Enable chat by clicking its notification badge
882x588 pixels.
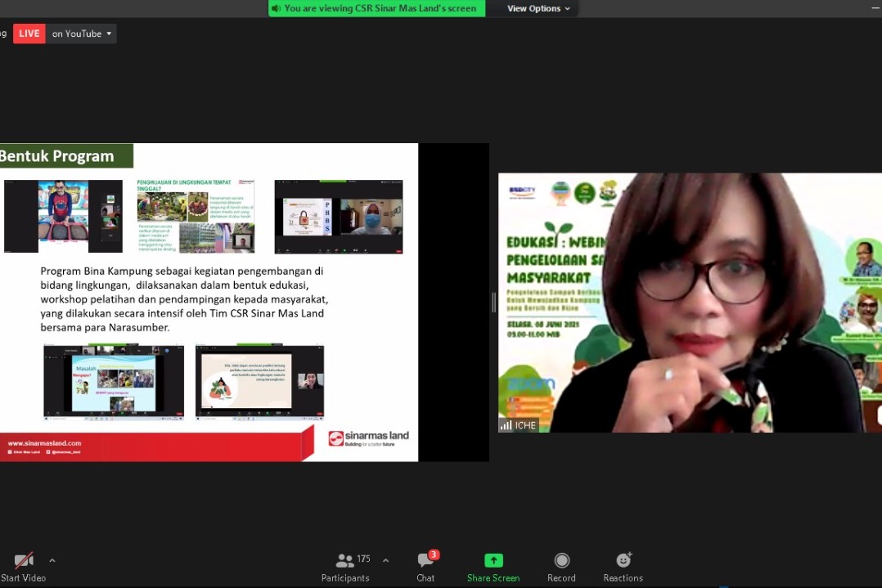coord(434,553)
